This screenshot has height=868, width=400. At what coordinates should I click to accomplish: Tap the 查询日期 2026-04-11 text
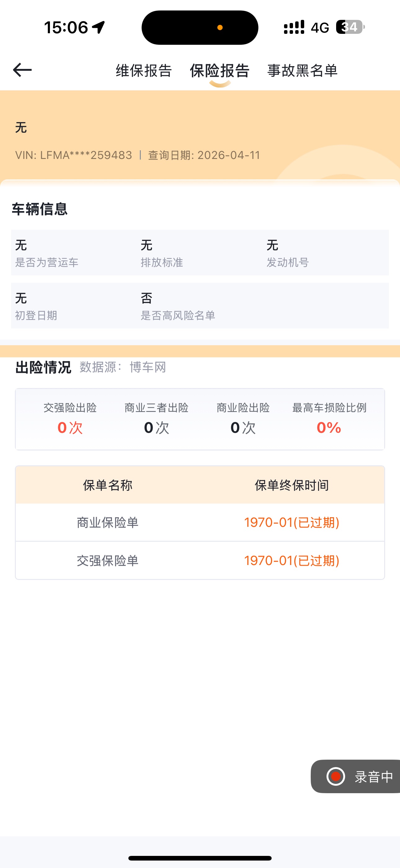point(204,155)
